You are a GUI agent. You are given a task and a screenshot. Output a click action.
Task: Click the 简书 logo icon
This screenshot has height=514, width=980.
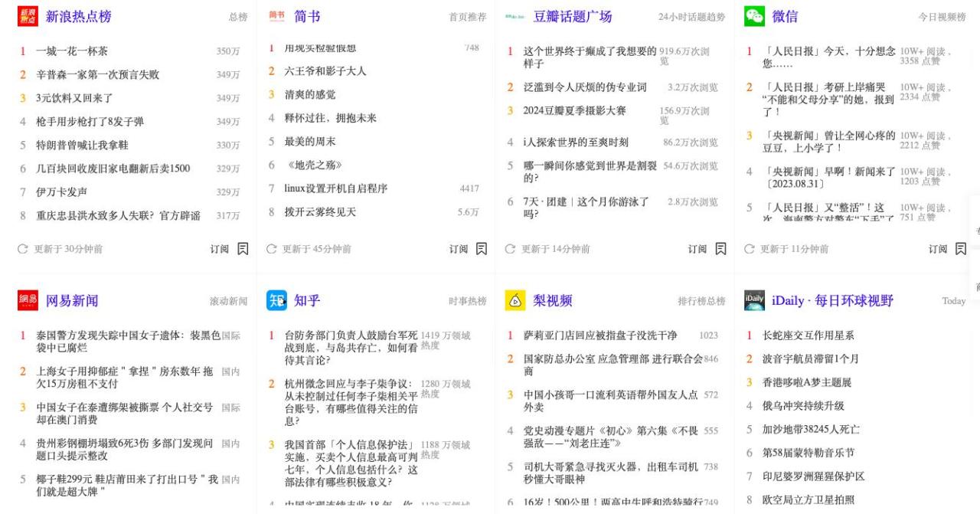click(x=276, y=16)
